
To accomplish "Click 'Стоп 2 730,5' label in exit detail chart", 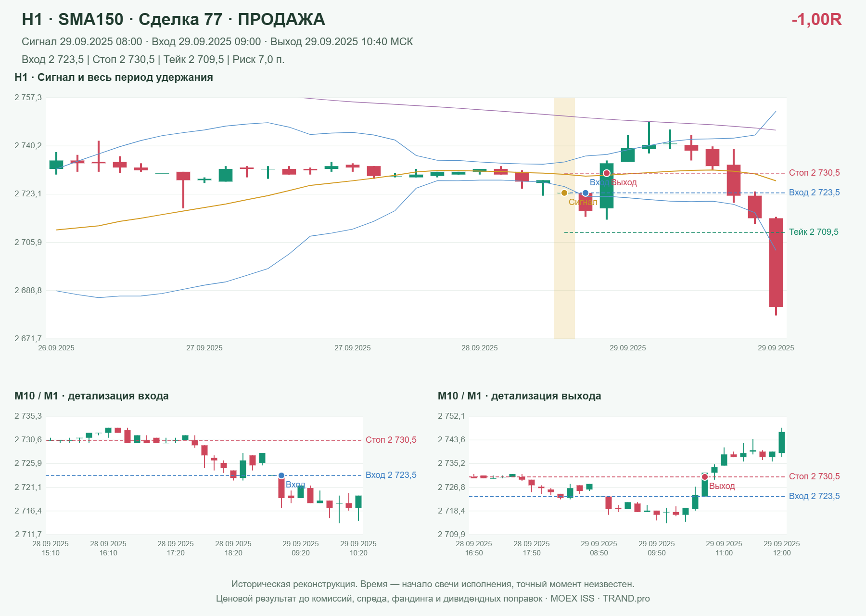I will pyautogui.click(x=815, y=476).
